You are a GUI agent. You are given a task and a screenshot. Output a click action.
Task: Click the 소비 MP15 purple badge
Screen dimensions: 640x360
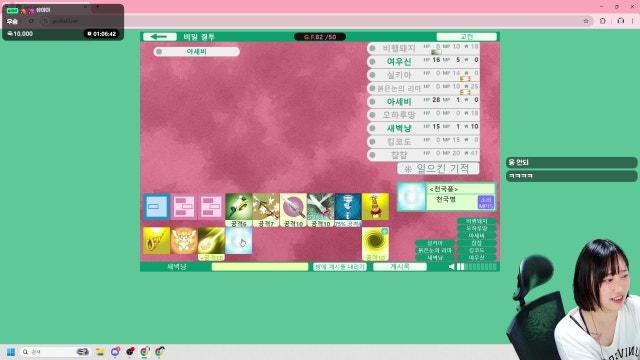pyautogui.click(x=486, y=202)
